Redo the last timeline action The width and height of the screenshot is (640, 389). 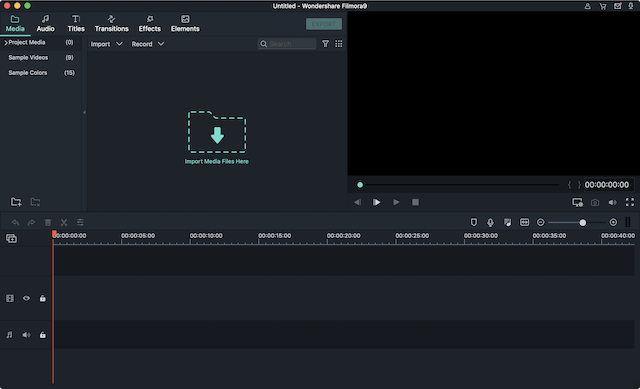point(31,222)
